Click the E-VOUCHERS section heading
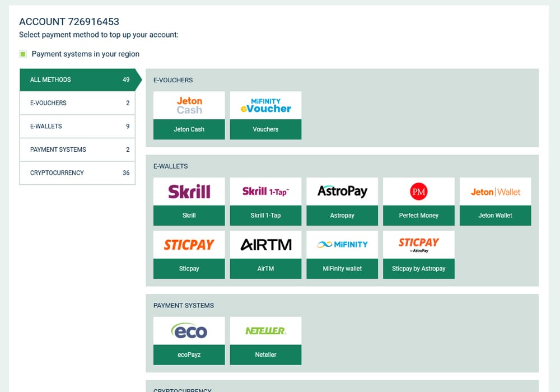The height and width of the screenshot is (392, 560). [173, 80]
